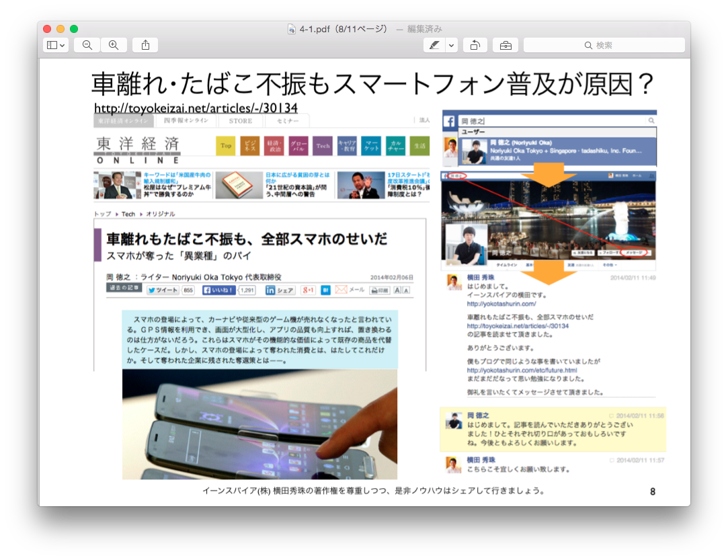728x560 pixels.
Task: Click the Facebook logo icon
Action: (x=449, y=121)
